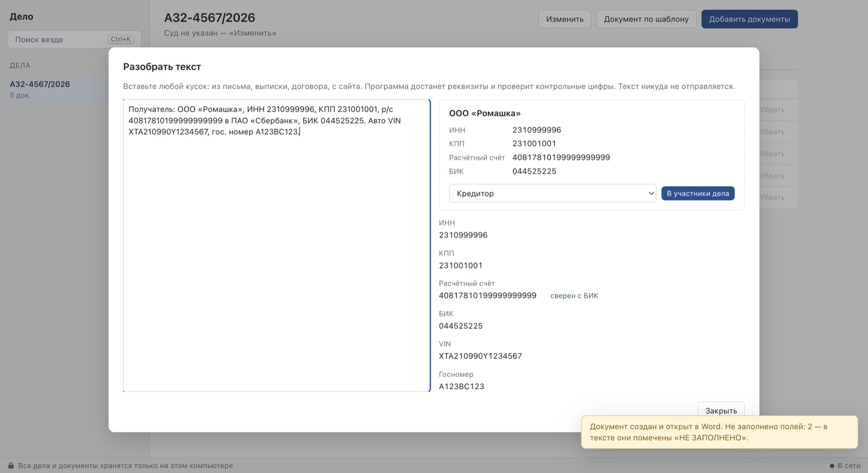Open «Документ по шаблону» button
Viewport: 868px width, 473px height.
pyautogui.click(x=646, y=19)
